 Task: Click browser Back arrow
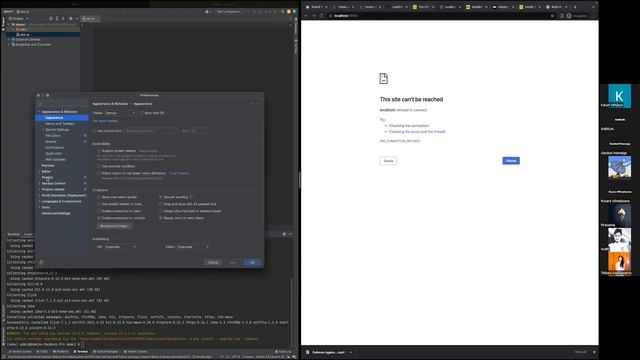pos(306,16)
